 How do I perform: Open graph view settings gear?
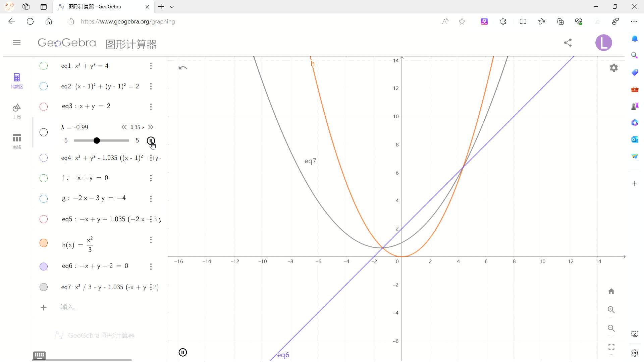(613, 68)
